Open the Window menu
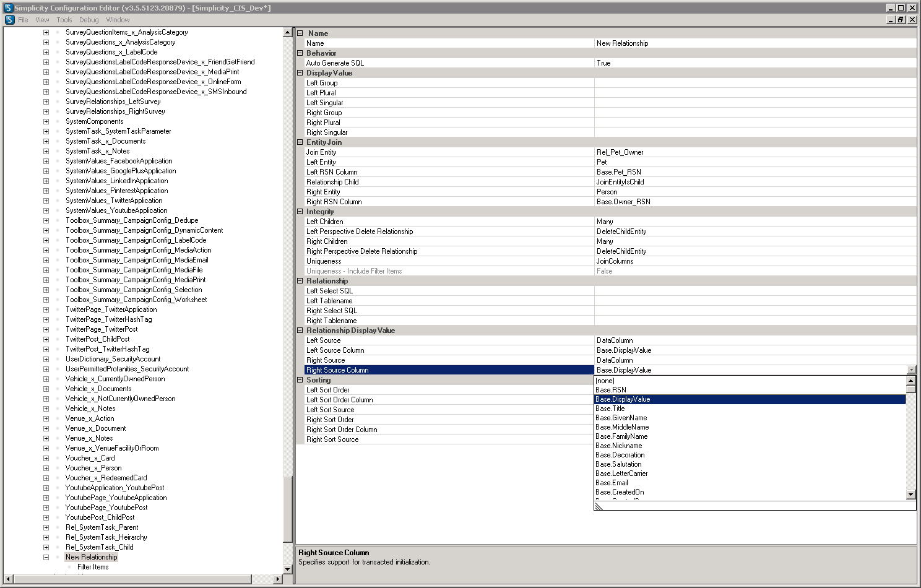Screen dimensions: 921x588 [118, 20]
